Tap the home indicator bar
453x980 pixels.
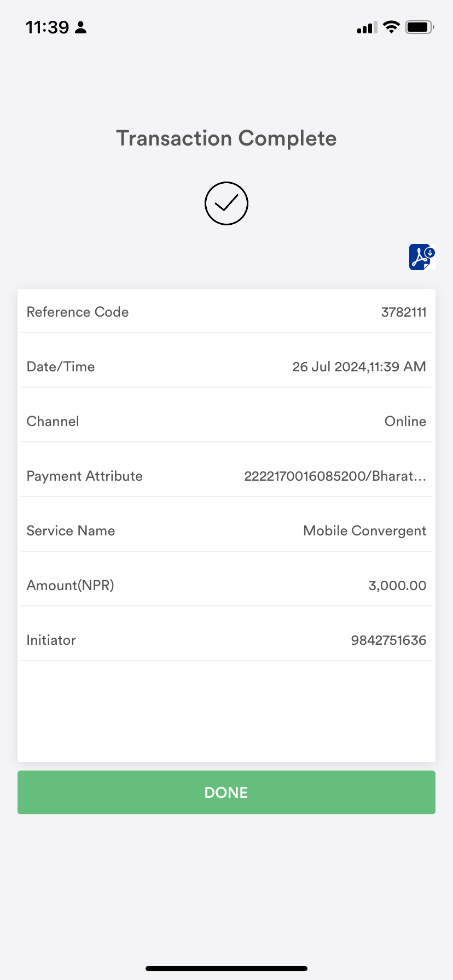click(x=226, y=969)
